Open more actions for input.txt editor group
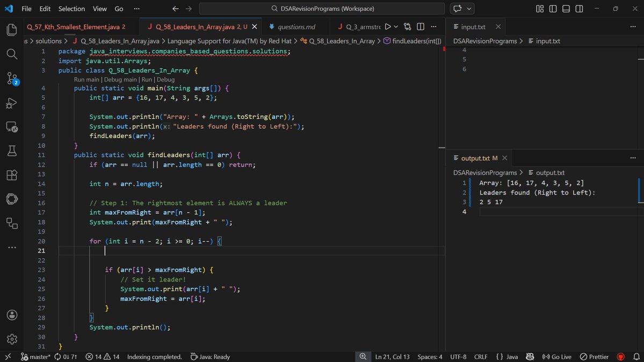Screen dimensions: 644x362 click(x=633, y=27)
